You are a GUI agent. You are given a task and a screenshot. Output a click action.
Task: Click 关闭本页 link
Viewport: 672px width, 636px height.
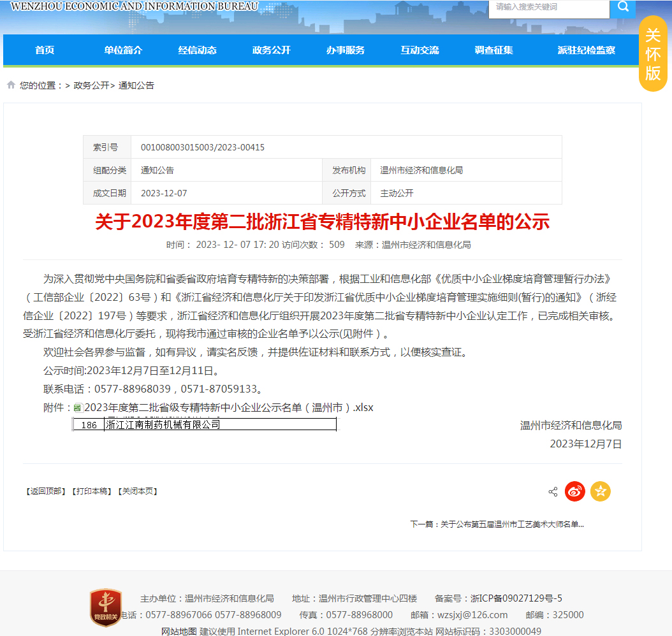(x=137, y=491)
